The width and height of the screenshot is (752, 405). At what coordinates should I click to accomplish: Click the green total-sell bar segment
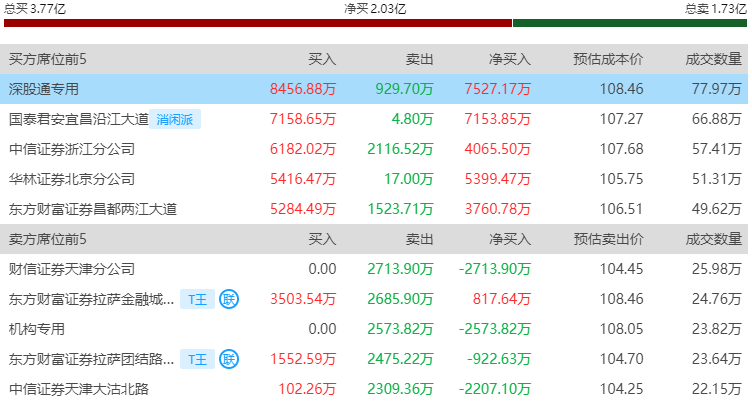[630, 23]
